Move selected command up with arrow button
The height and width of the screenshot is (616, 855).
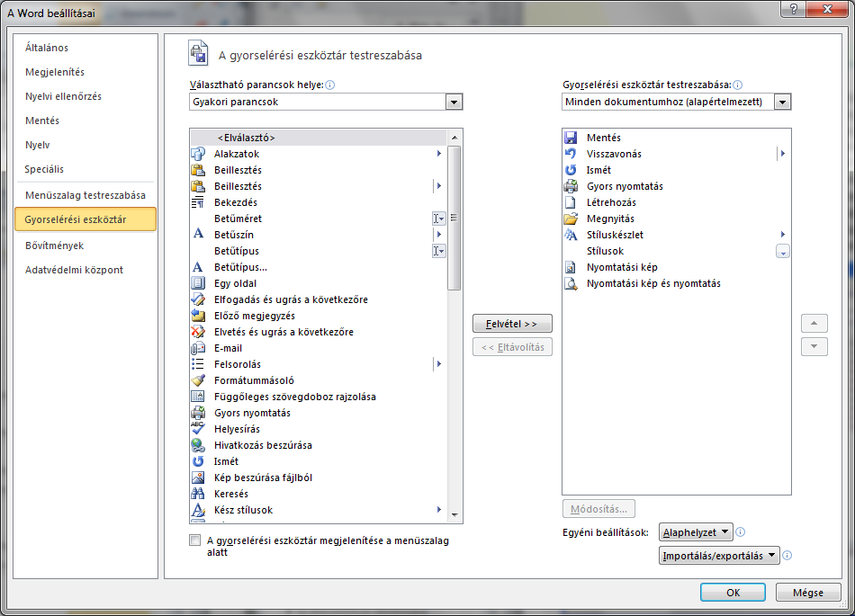[x=814, y=324]
